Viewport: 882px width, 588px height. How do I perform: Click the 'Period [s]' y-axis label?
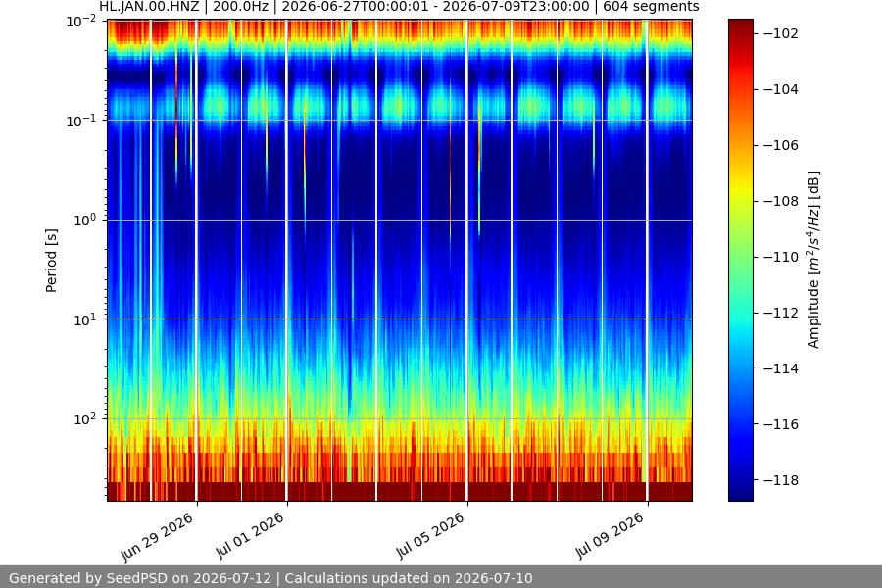[51, 261]
